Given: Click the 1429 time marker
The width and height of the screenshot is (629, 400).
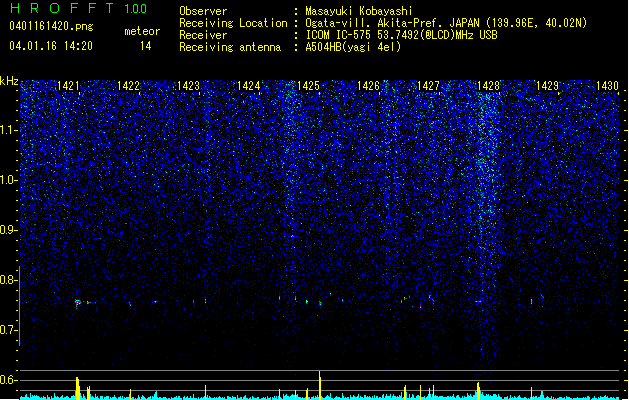Looking at the screenshot, I should point(548,86).
